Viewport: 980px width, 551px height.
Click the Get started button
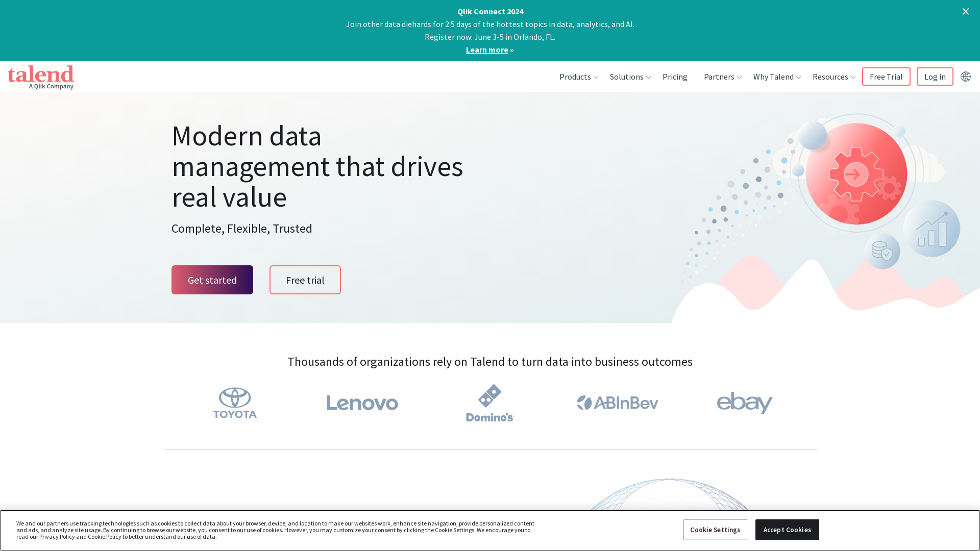tap(212, 280)
